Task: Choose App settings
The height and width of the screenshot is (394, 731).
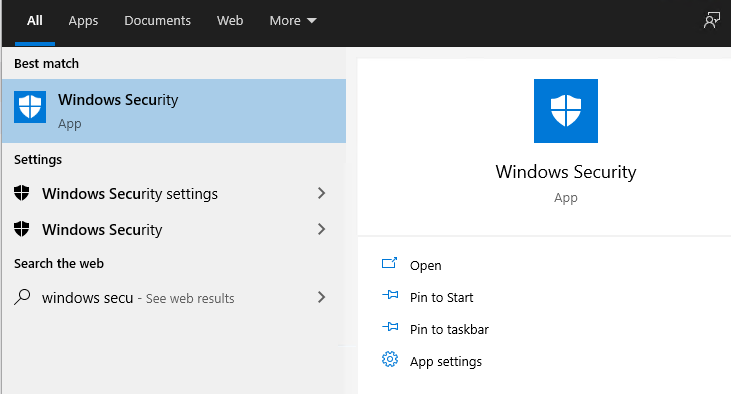Action: point(446,361)
